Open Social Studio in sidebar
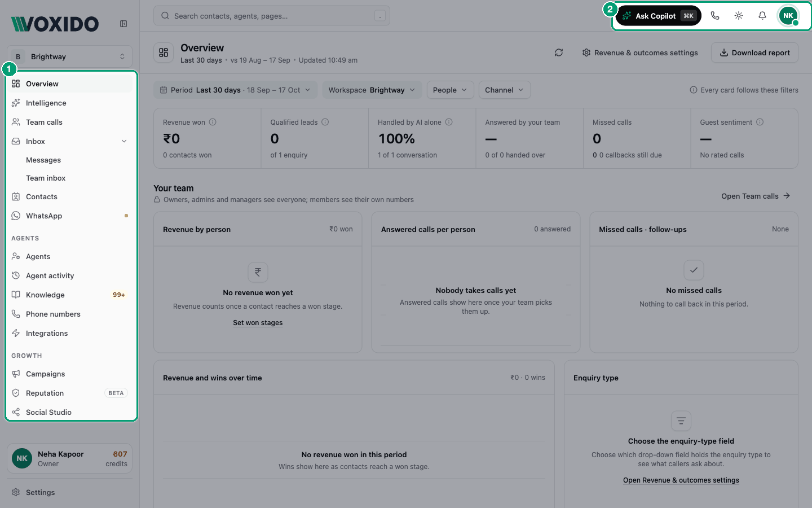This screenshot has height=508, width=812. pyautogui.click(x=70, y=412)
